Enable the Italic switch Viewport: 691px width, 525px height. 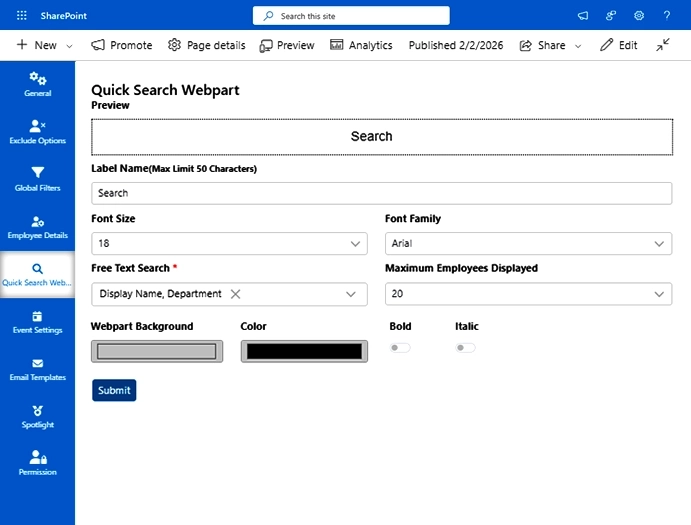point(465,348)
